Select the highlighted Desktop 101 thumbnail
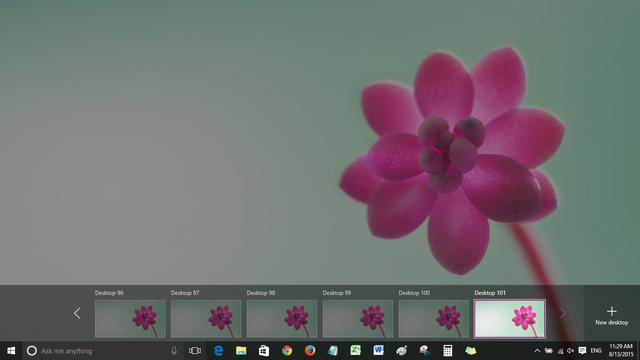This screenshot has height=360, width=640. click(x=509, y=319)
